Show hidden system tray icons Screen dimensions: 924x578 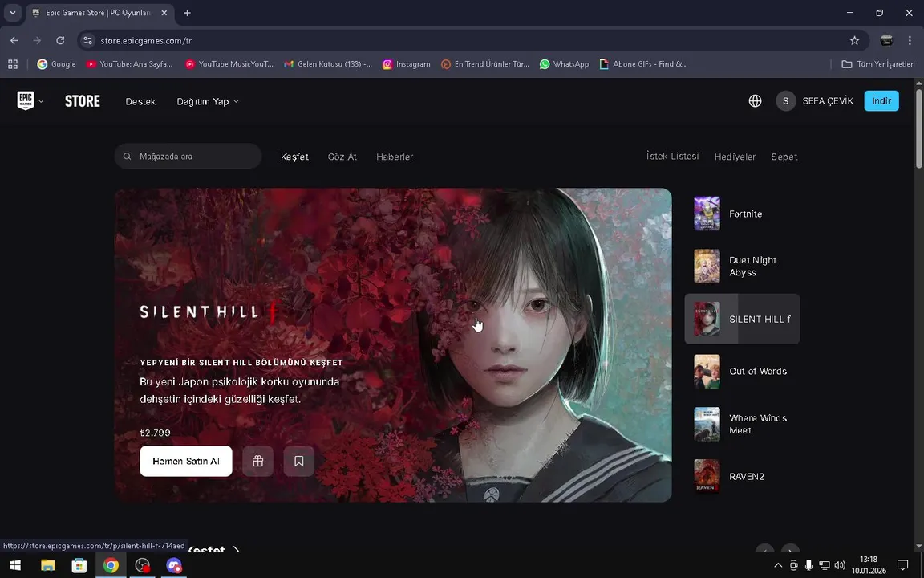[x=778, y=566]
